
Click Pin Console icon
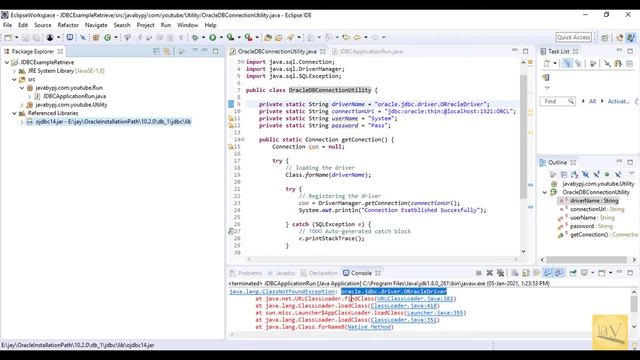pyautogui.click(x=573, y=273)
